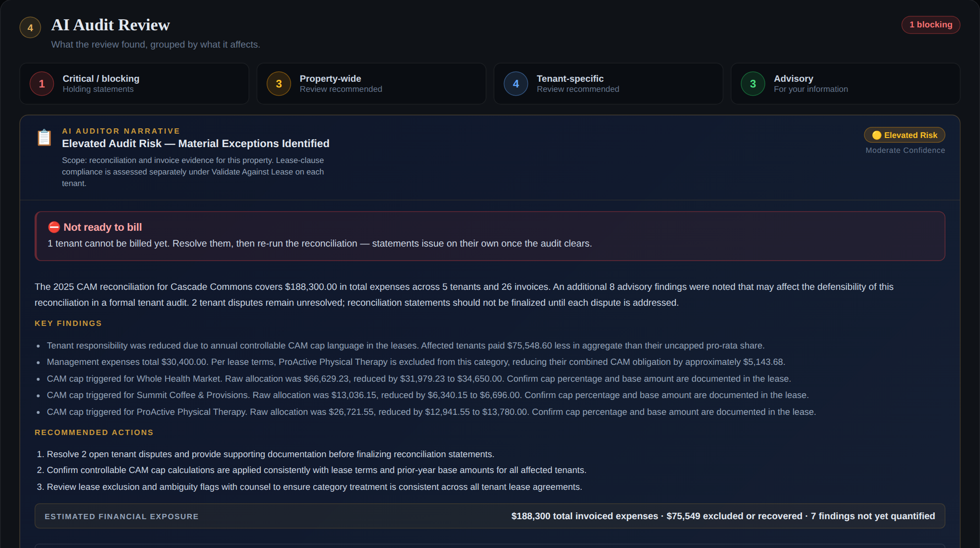
Task: Click the Whole Health Market CAM cap finding
Action: click(418, 379)
